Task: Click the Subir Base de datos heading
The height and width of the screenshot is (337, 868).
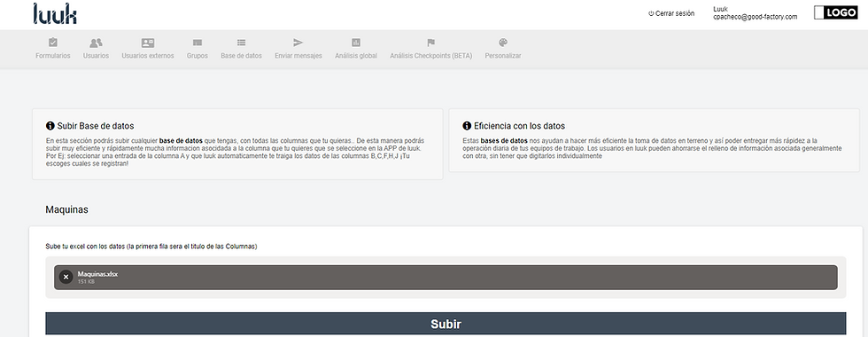Action: (x=96, y=126)
